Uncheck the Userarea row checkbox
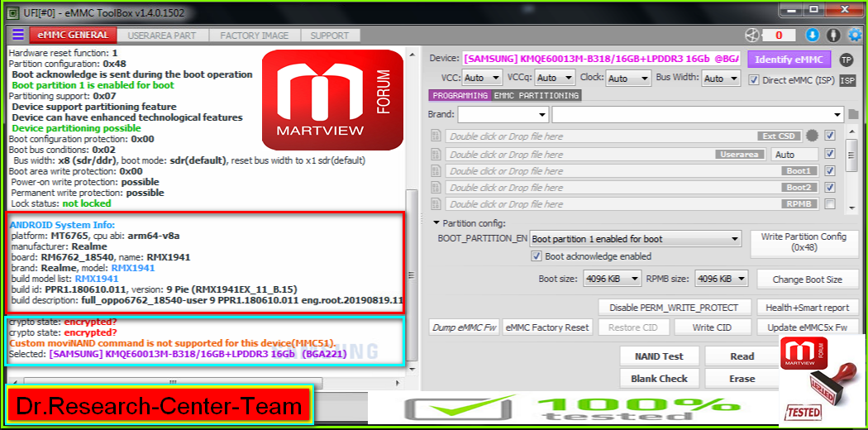The image size is (868, 430). [829, 154]
